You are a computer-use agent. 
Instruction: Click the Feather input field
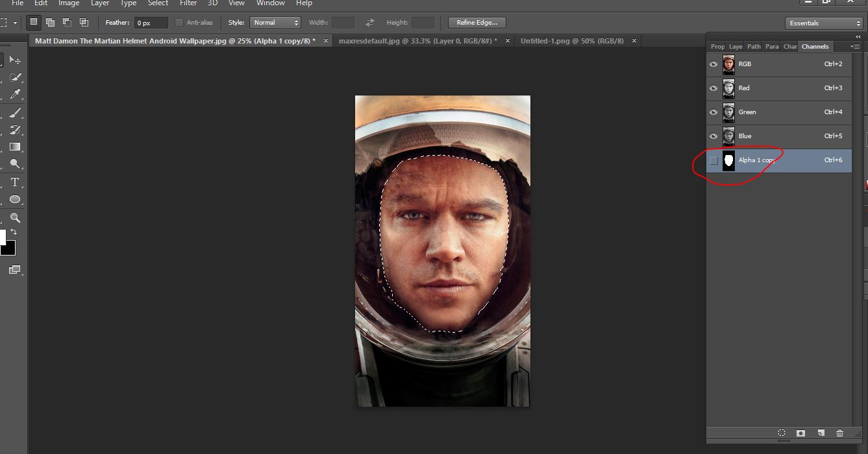pyautogui.click(x=151, y=23)
